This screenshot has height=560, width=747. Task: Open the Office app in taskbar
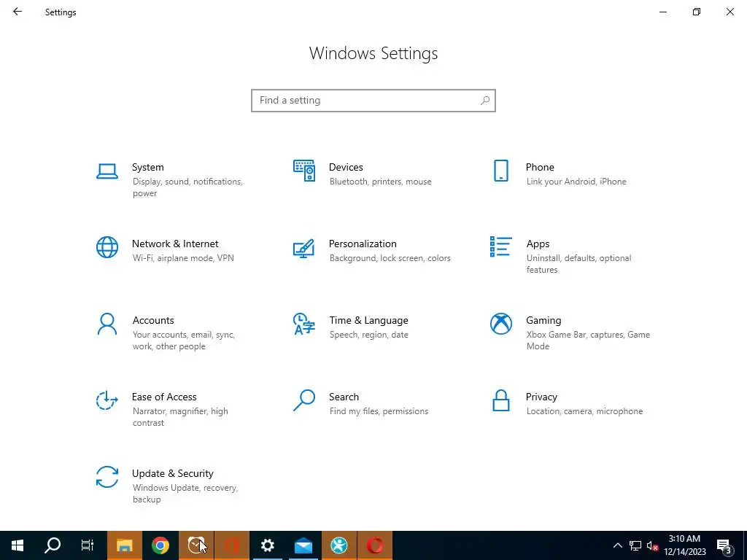tap(232, 545)
